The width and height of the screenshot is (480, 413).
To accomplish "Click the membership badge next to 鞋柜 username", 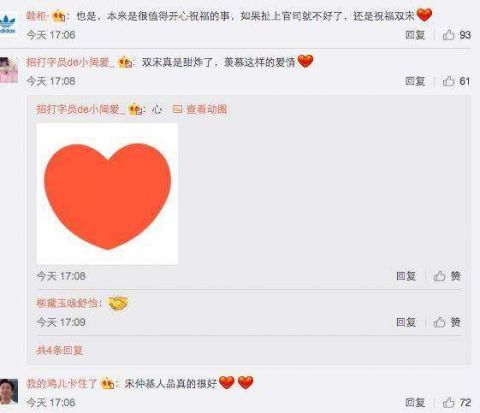I will point(59,16).
